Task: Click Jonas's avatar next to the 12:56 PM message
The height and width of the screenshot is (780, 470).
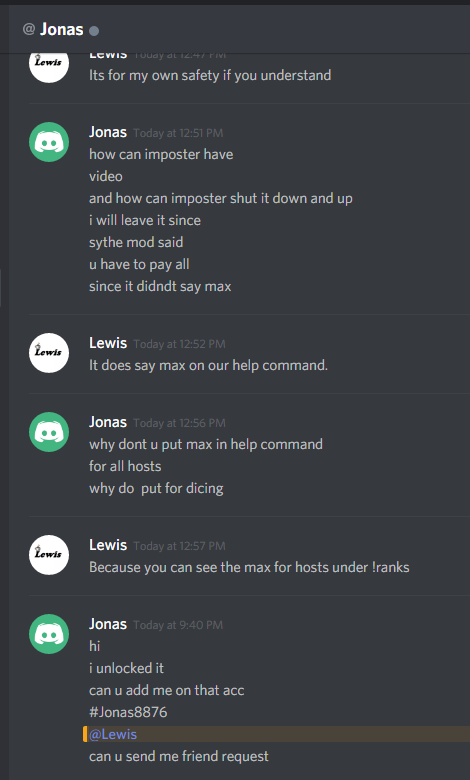Action: click(x=49, y=432)
